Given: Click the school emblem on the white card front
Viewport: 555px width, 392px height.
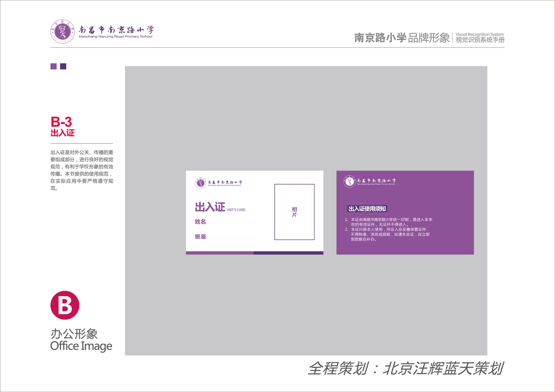Looking at the screenshot, I should click(x=200, y=183).
